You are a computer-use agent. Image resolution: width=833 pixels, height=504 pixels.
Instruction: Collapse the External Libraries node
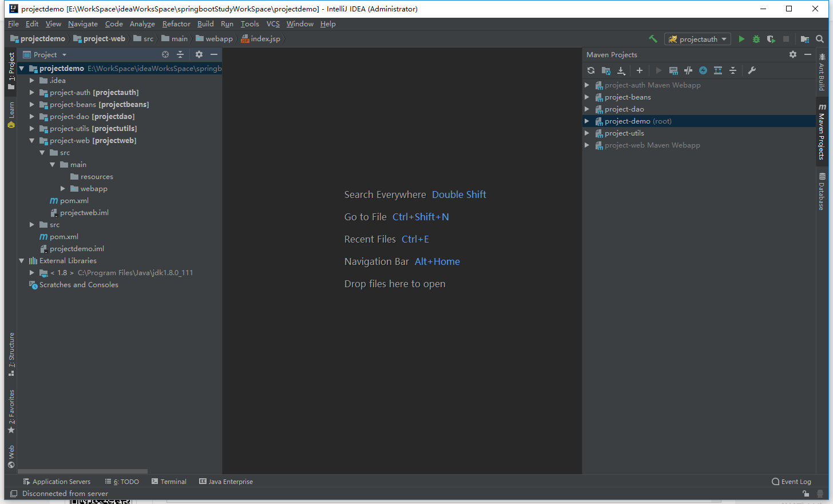coord(22,261)
